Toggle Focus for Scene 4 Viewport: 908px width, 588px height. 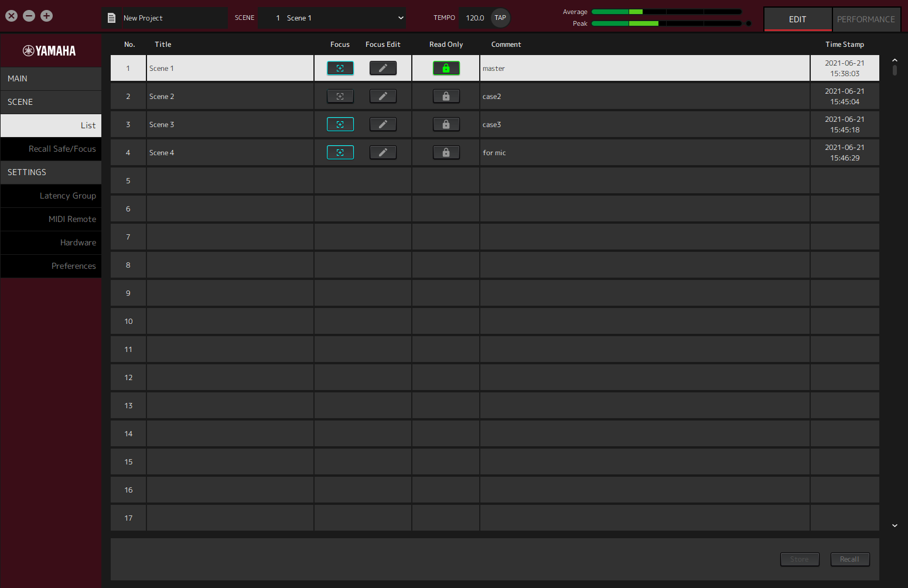click(340, 152)
